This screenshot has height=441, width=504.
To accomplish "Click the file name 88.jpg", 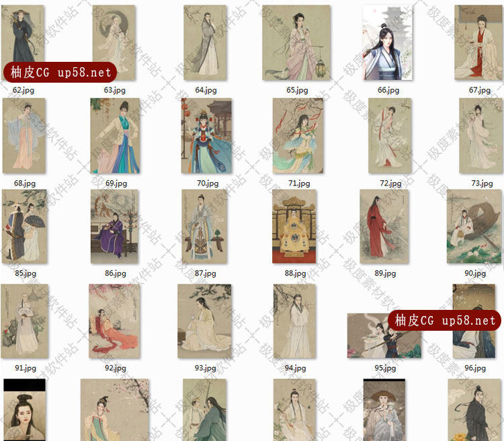I will (x=295, y=274).
